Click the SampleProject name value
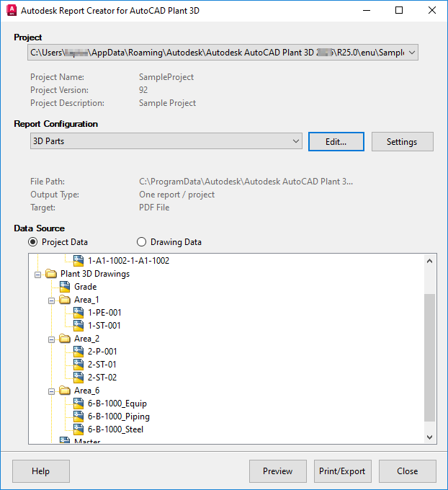Image resolution: width=448 pixels, height=490 pixels. click(x=166, y=77)
